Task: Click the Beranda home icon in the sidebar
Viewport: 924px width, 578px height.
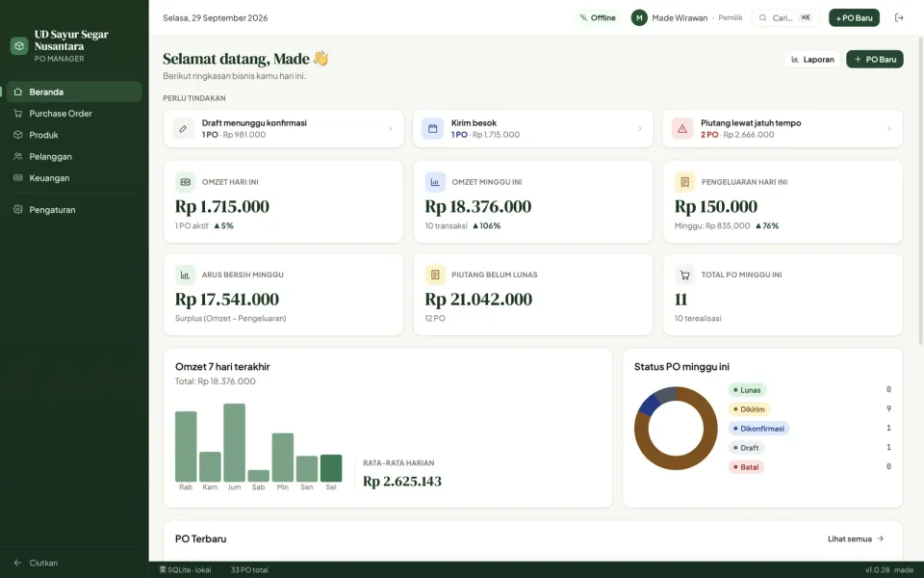Action: click(17, 92)
